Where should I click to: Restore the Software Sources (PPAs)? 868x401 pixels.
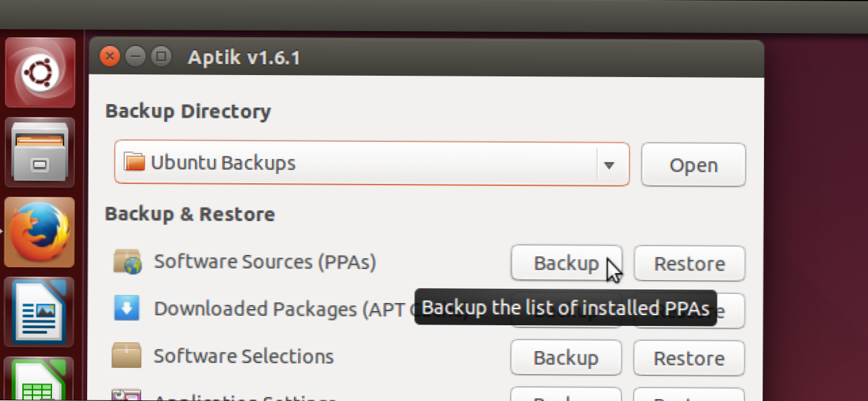click(690, 263)
